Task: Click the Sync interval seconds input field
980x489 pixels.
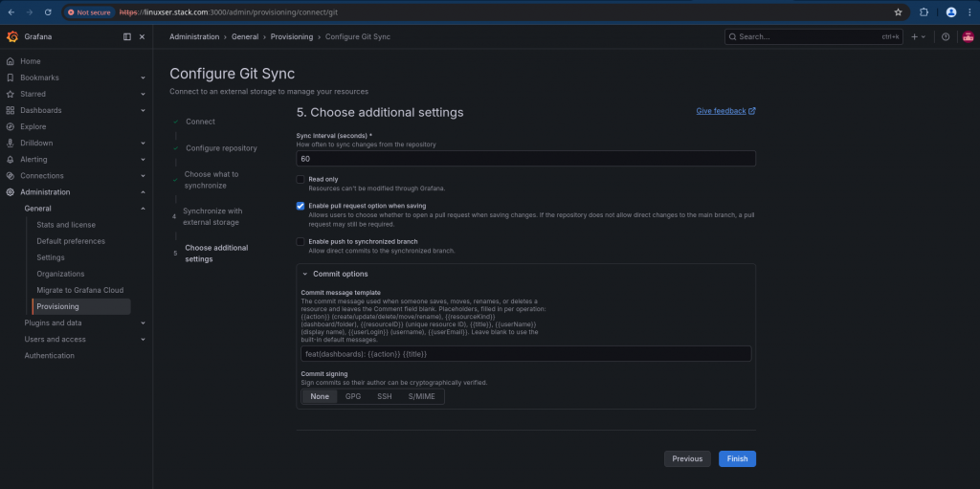Action: [x=526, y=159]
